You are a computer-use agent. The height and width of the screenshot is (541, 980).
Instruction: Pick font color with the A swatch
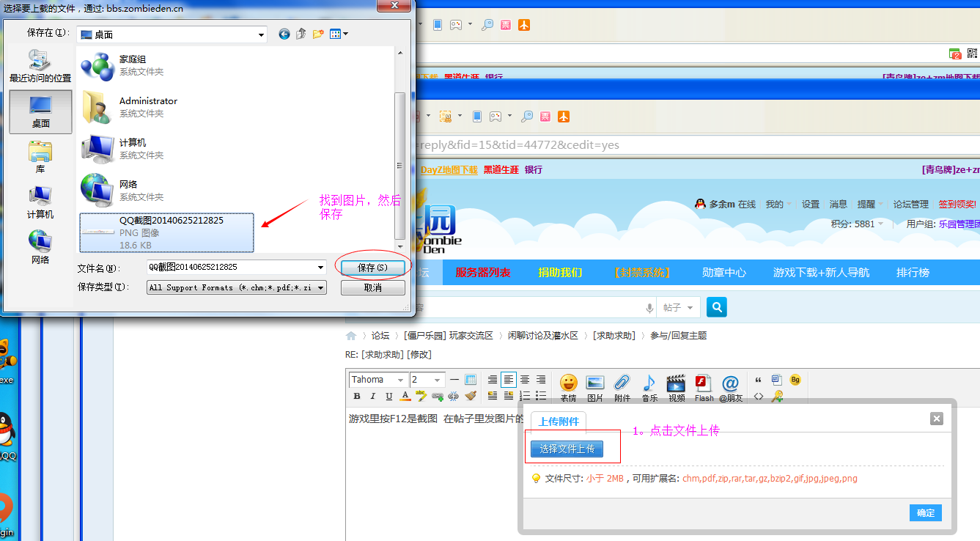[405, 396]
